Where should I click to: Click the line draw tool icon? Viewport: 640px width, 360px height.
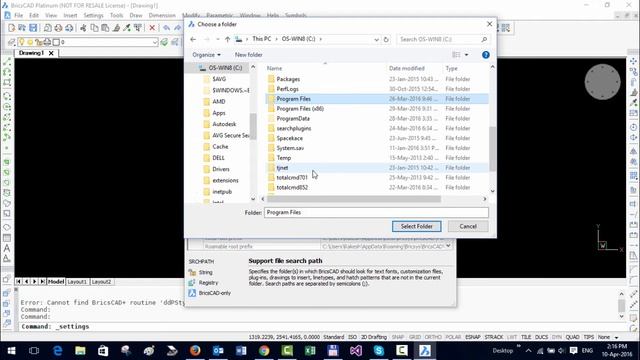(7, 62)
